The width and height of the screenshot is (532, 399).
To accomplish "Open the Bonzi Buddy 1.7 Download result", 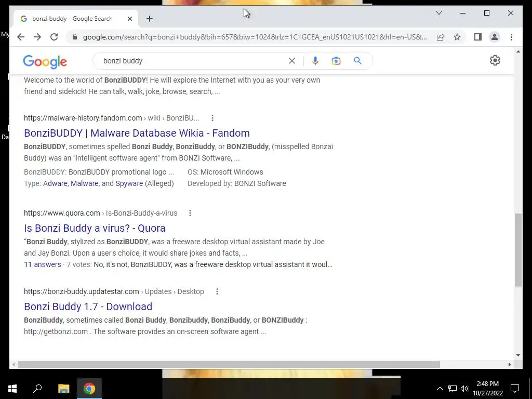I will 88,307.
